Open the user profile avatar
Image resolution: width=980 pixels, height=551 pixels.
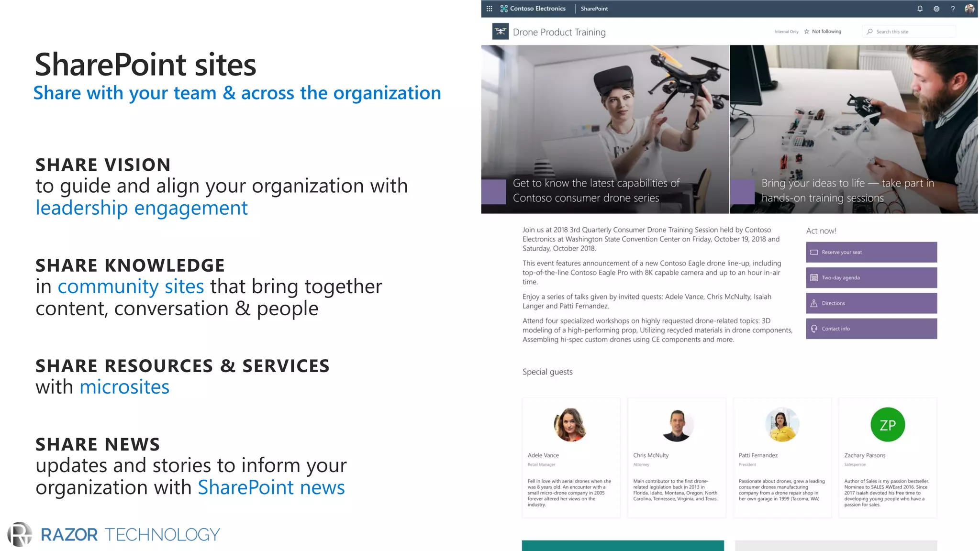coord(969,9)
